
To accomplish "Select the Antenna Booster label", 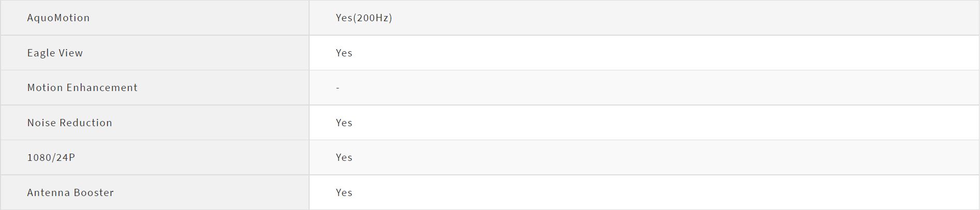I will pyautogui.click(x=70, y=192).
